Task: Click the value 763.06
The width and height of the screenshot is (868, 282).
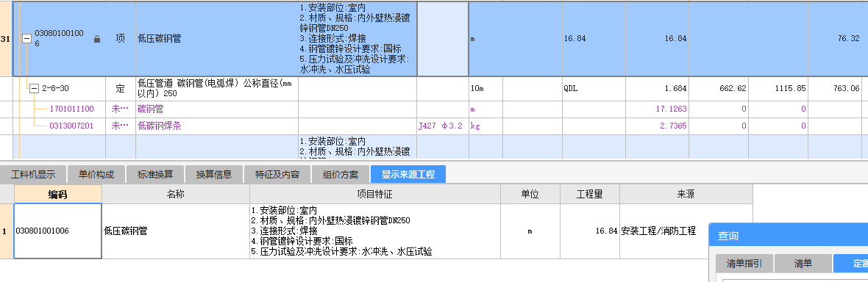Action: pyautogui.click(x=847, y=88)
